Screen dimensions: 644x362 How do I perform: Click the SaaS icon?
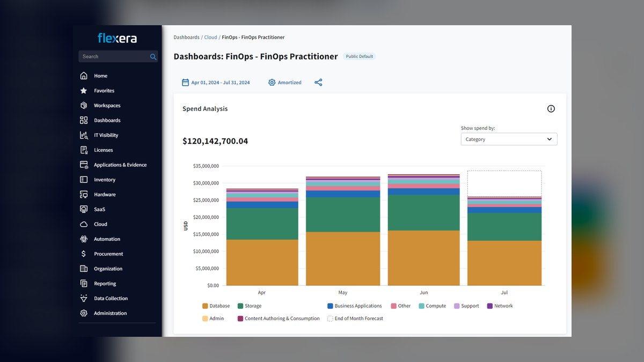[x=84, y=209]
